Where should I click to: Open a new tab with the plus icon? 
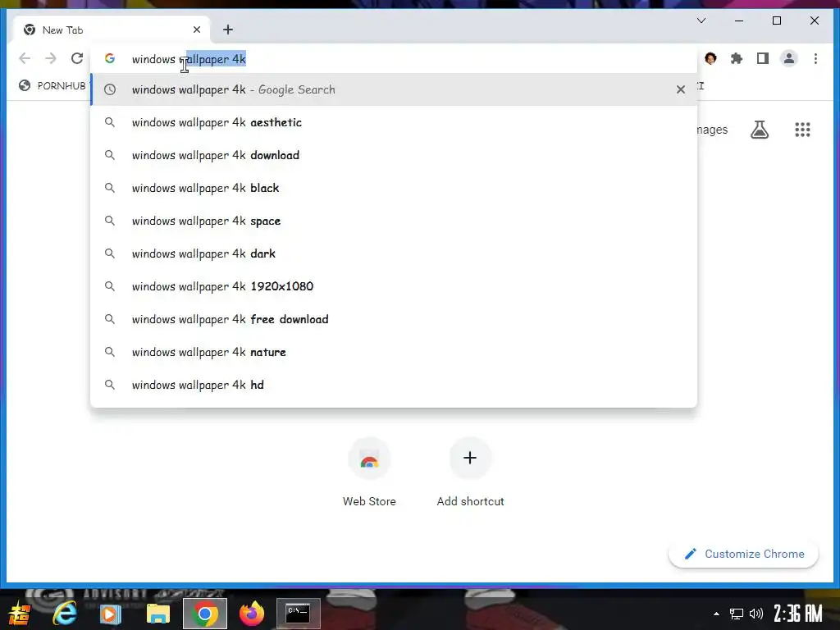228,30
